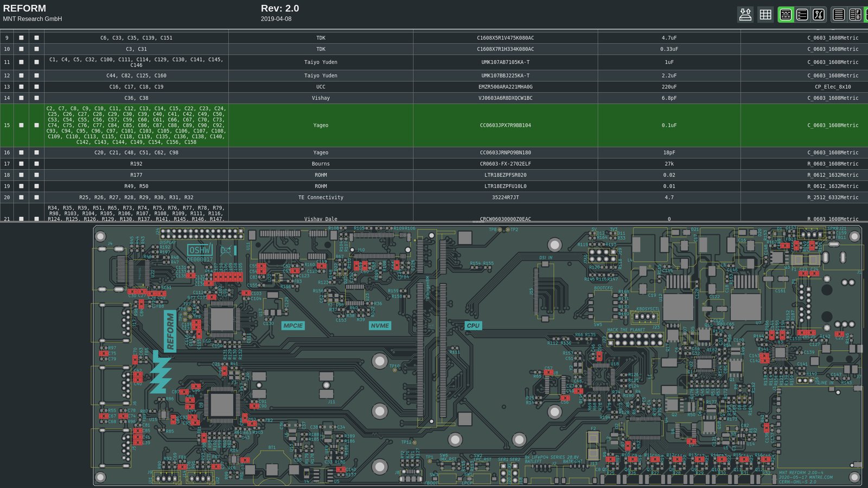Viewport: 868px width, 488px height.
Task: Select part number 'C1608X7R1H334K080AC'
Action: (x=505, y=49)
